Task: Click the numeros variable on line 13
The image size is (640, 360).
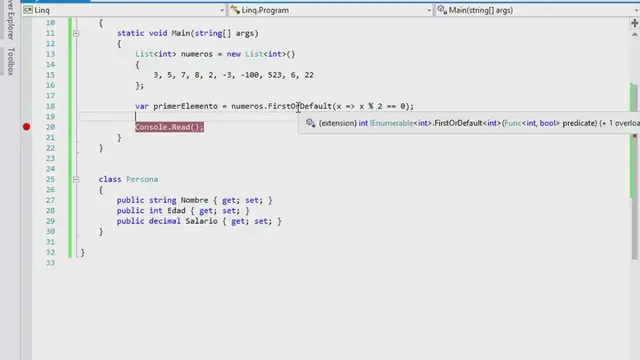Action: pos(197,54)
